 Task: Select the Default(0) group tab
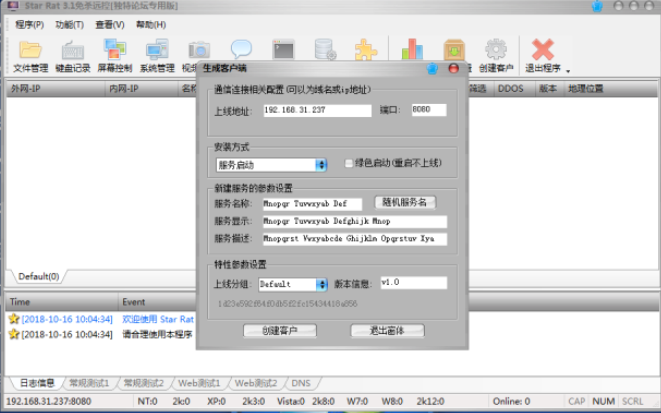tap(38, 276)
